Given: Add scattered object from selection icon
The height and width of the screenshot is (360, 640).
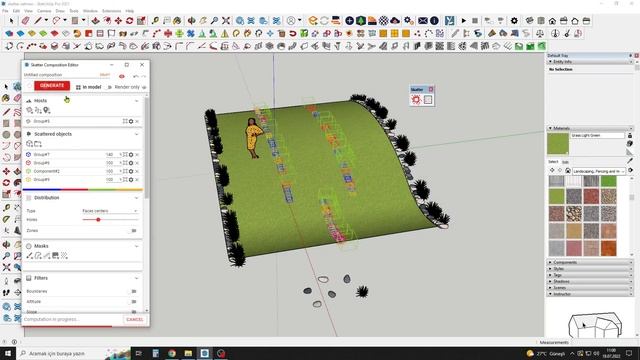Looking at the screenshot, I should point(29,144).
